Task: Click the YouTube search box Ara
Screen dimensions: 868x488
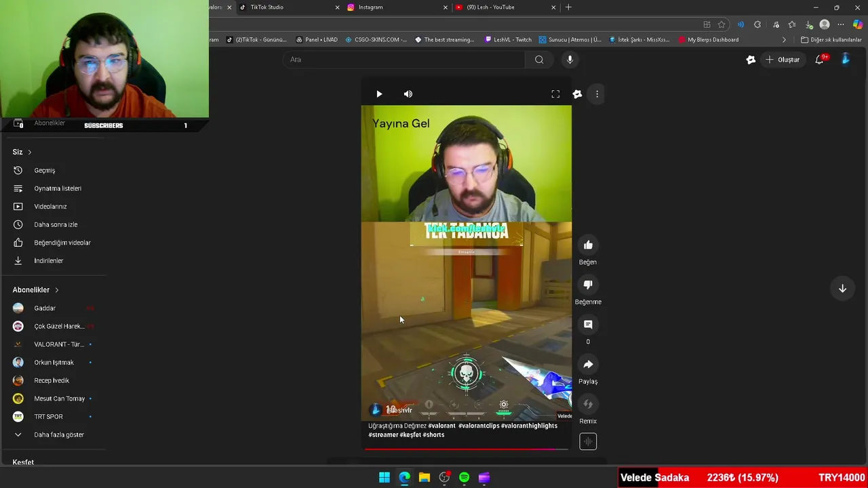Action: (x=403, y=60)
